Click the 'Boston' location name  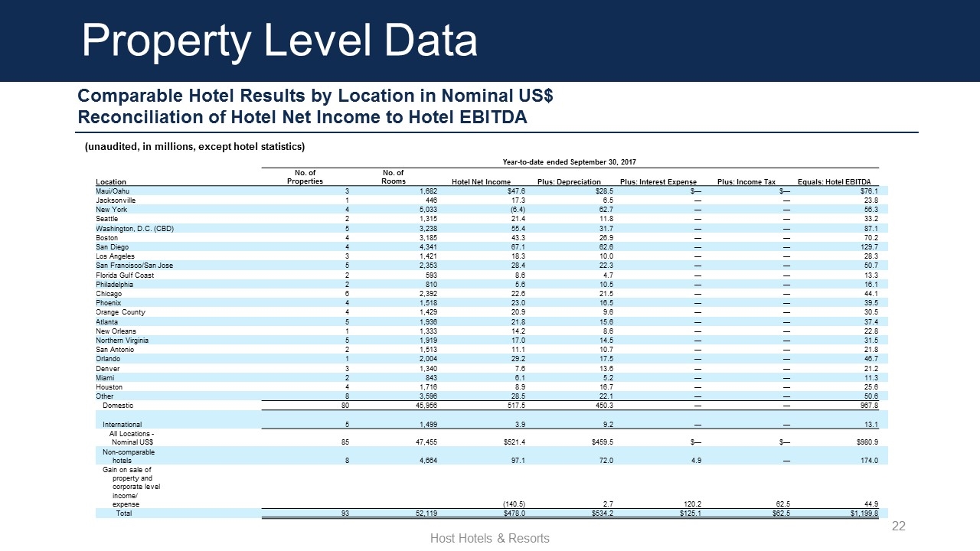point(106,236)
